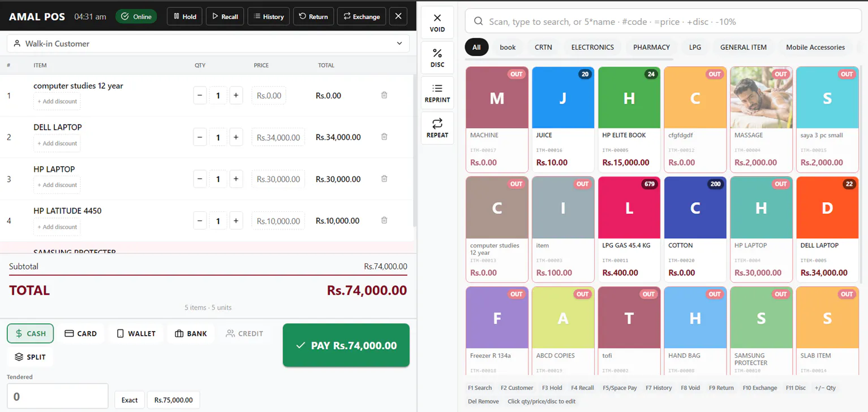
Task: Remove HP LATITUDE 4450 with trash icon
Action: (x=384, y=220)
